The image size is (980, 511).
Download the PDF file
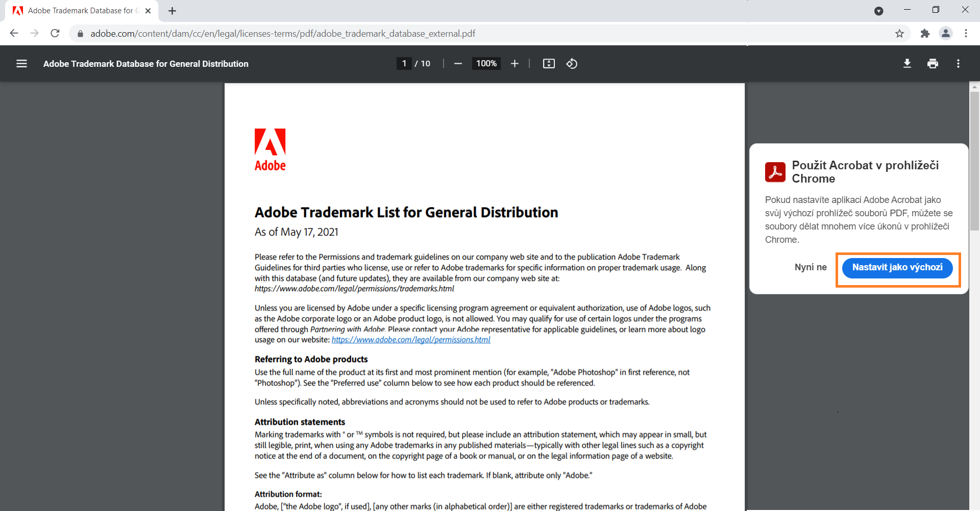pyautogui.click(x=907, y=64)
